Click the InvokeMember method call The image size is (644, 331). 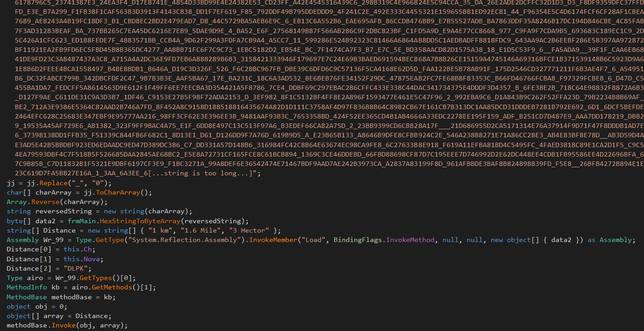point(273,240)
